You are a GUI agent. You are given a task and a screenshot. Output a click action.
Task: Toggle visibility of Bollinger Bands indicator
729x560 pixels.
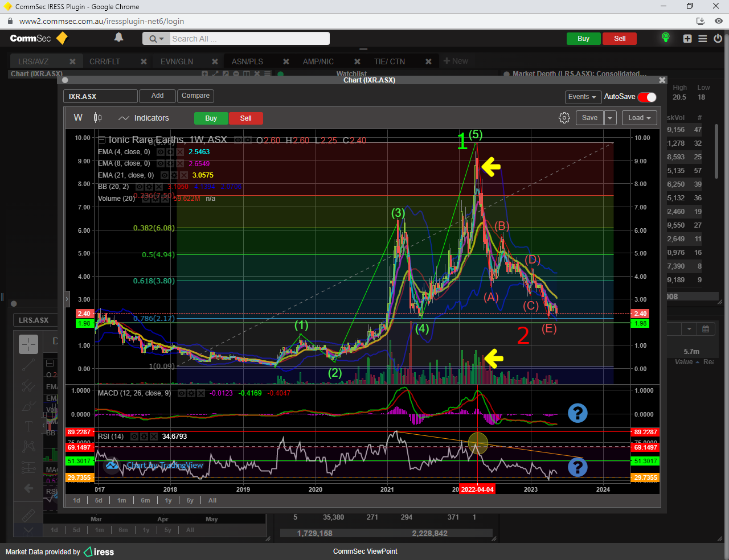pyautogui.click(x=140, y=187)
